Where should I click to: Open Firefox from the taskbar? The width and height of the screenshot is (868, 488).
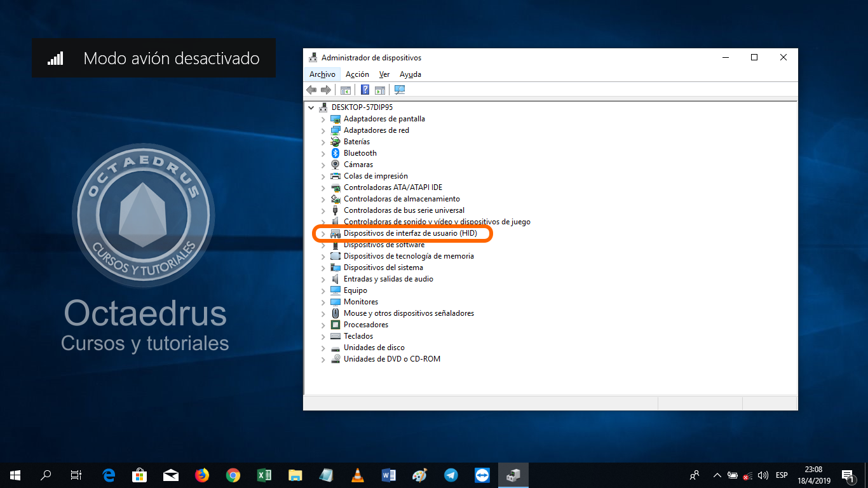[202, 475]
